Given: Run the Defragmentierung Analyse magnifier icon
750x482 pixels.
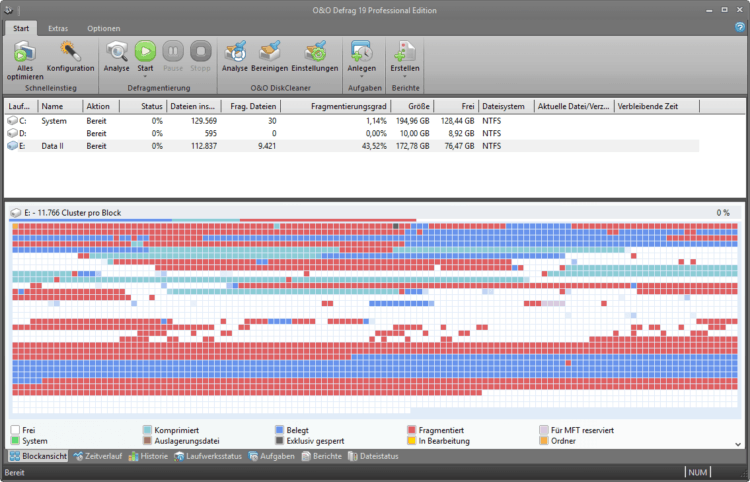Looking at the screenshot, I should [117, 52].
